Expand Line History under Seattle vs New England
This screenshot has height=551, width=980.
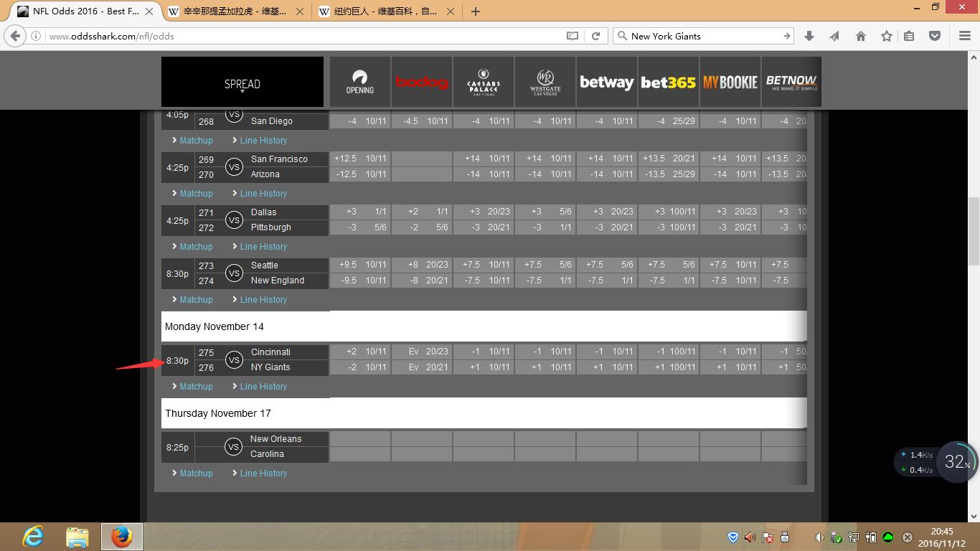[263, 300]
